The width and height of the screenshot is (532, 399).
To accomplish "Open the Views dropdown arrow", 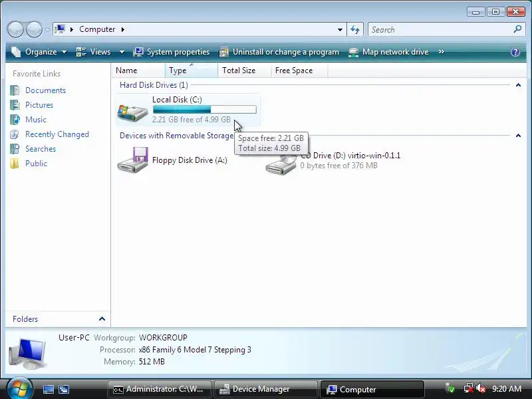I will (122, 52).
